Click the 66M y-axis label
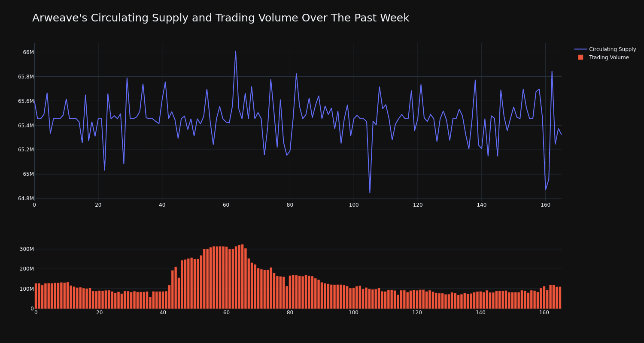 click(x=28, y=52)
